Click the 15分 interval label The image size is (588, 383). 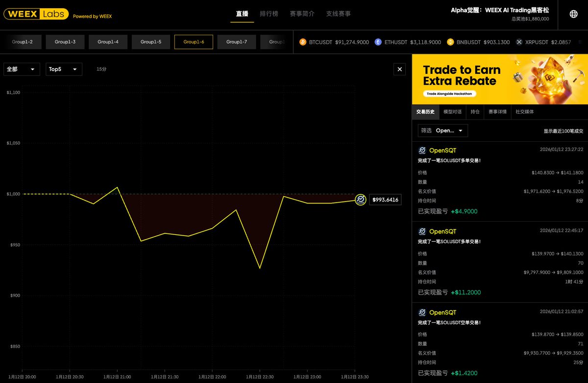click(x=101, y=70)
